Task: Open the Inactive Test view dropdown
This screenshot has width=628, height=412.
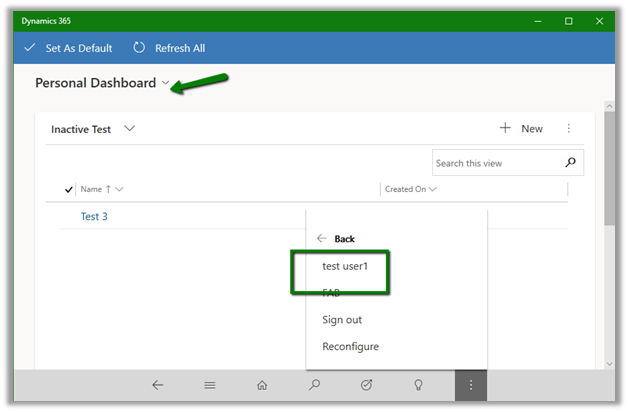Action: [129, 129]
